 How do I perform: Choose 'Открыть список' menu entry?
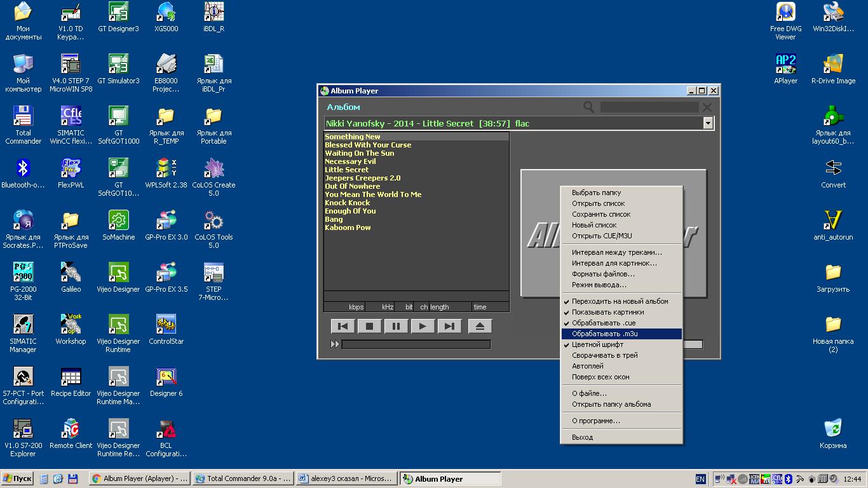click(621, 203)
